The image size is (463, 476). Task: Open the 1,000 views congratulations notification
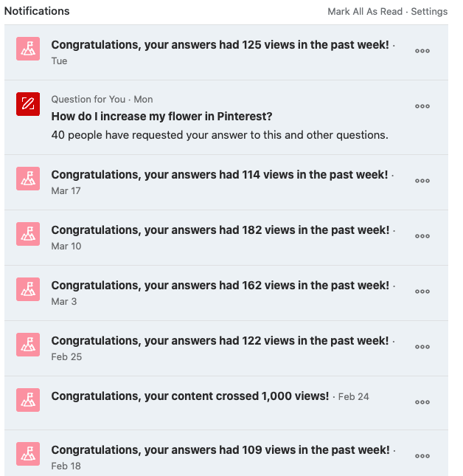(190, 396)
